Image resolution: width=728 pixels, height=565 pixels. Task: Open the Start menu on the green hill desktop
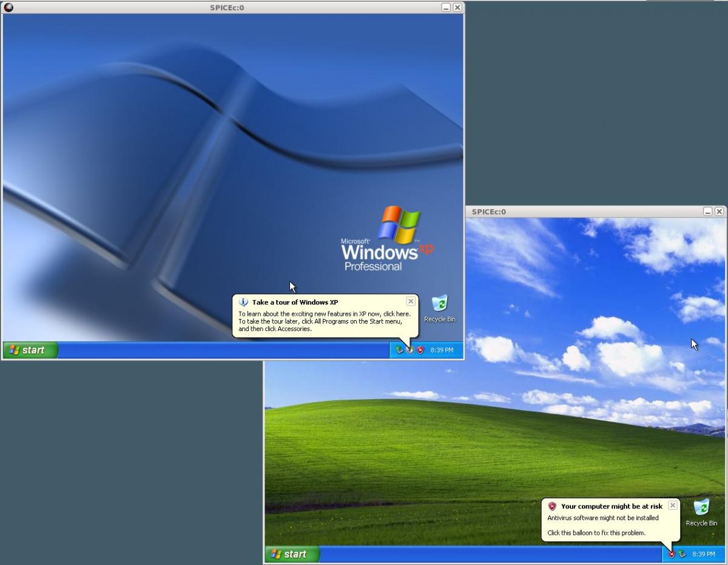[292, 554]
